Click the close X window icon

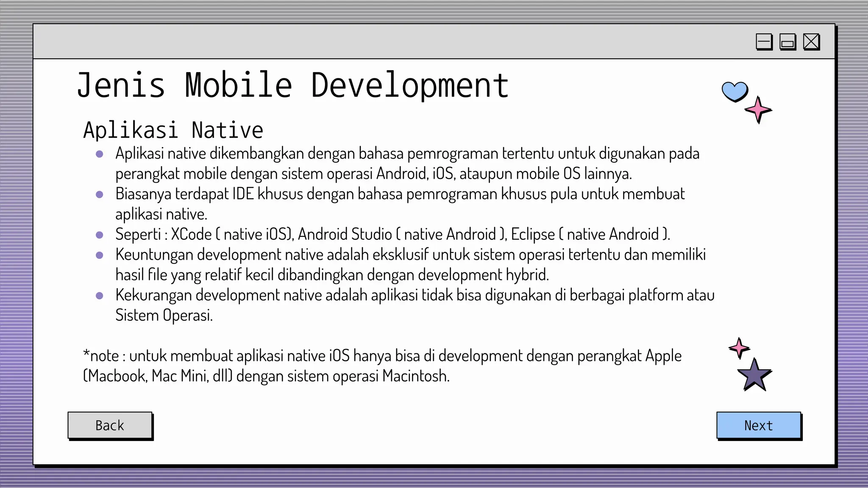(812, 42)
